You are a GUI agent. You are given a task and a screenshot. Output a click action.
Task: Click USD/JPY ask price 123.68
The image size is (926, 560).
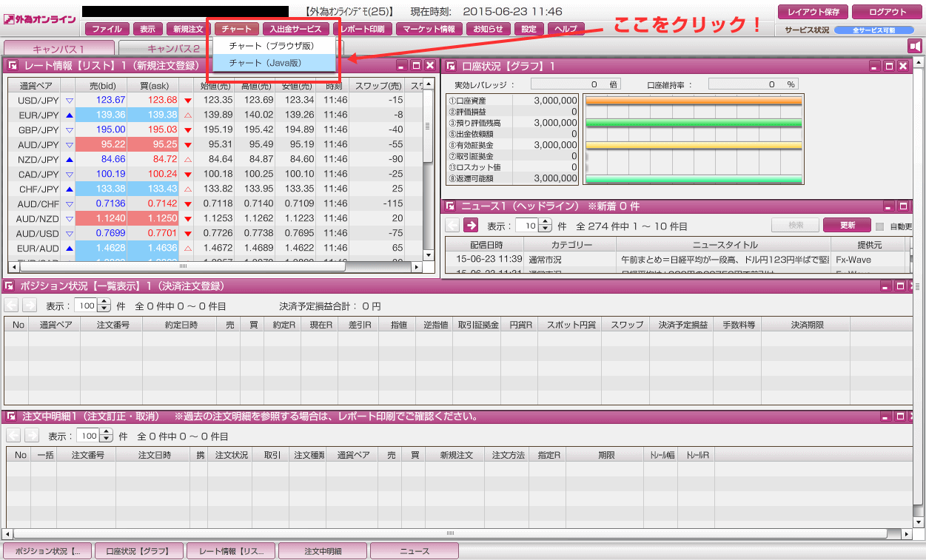162,100
